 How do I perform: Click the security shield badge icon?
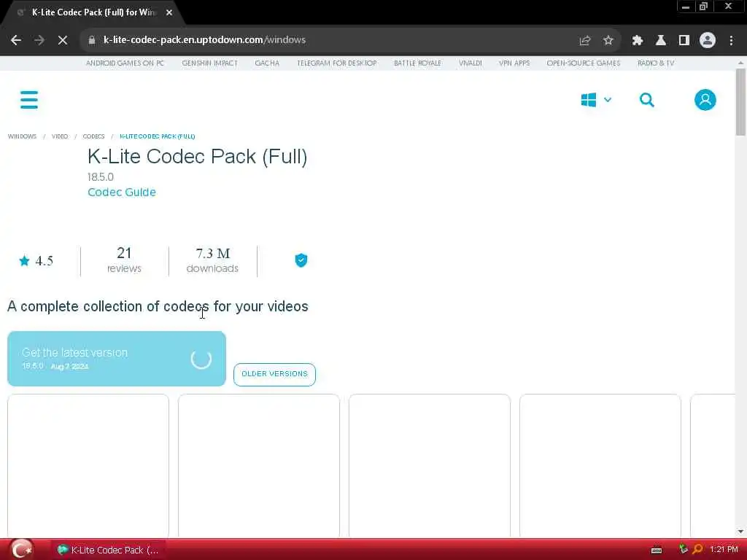tap(301, 260)
